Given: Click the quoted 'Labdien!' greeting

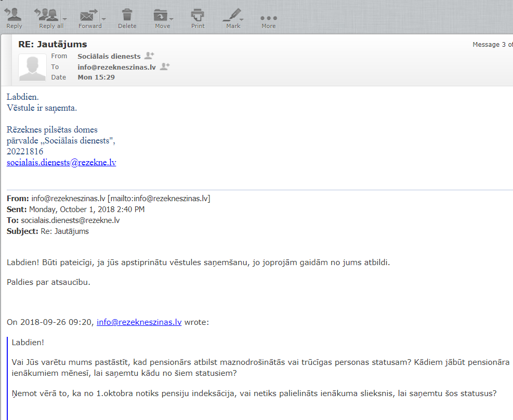Looking at the screenshot, I should point(28,343).
